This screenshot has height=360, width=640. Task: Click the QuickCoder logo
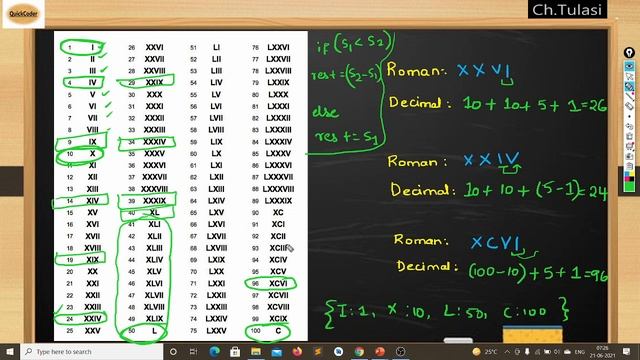coord(24,14)
